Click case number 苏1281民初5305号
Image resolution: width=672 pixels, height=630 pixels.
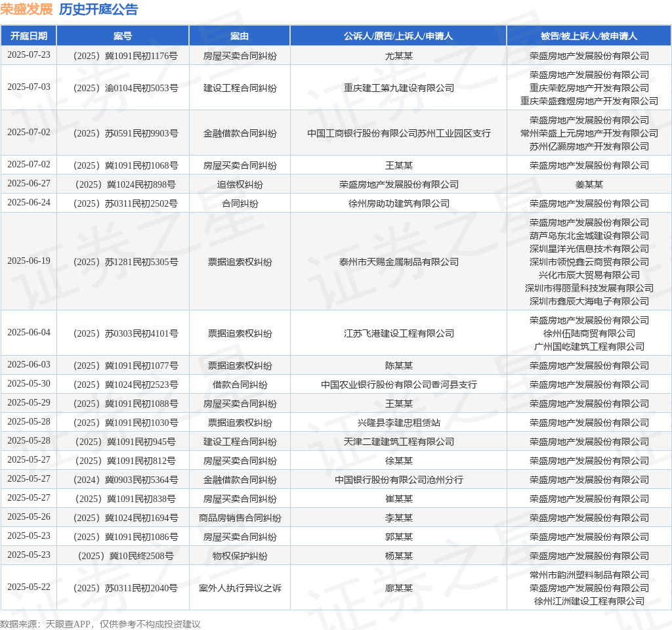pyautogui.click(x=125, y=262)
